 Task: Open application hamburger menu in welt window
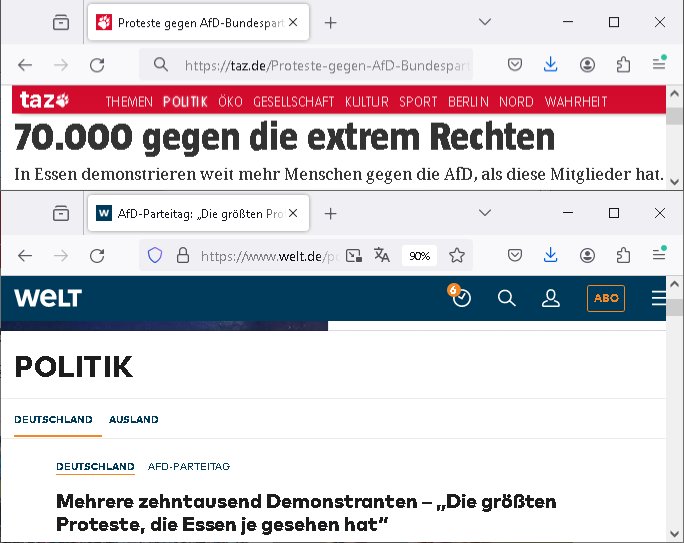pyautogui.click(x=659, y=255)
